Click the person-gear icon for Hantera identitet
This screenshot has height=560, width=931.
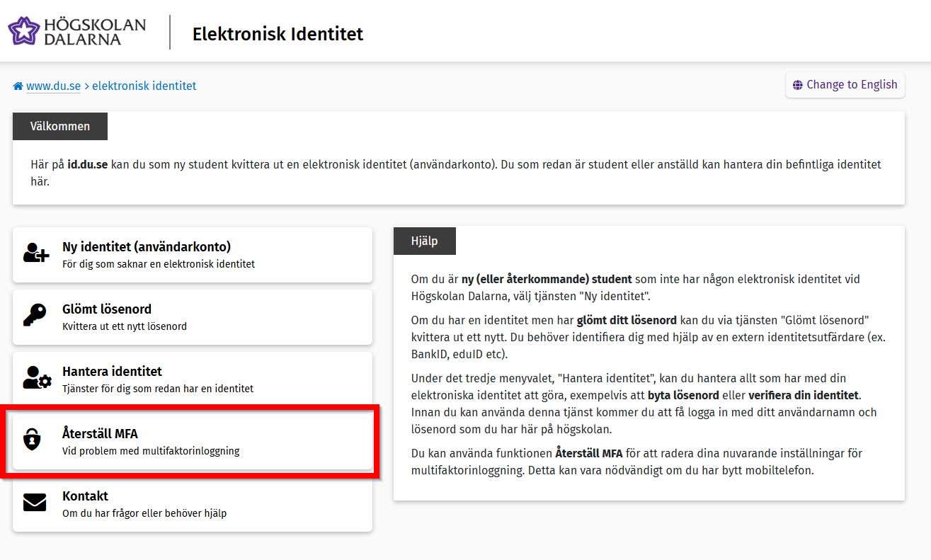click(x=35, y=378)
